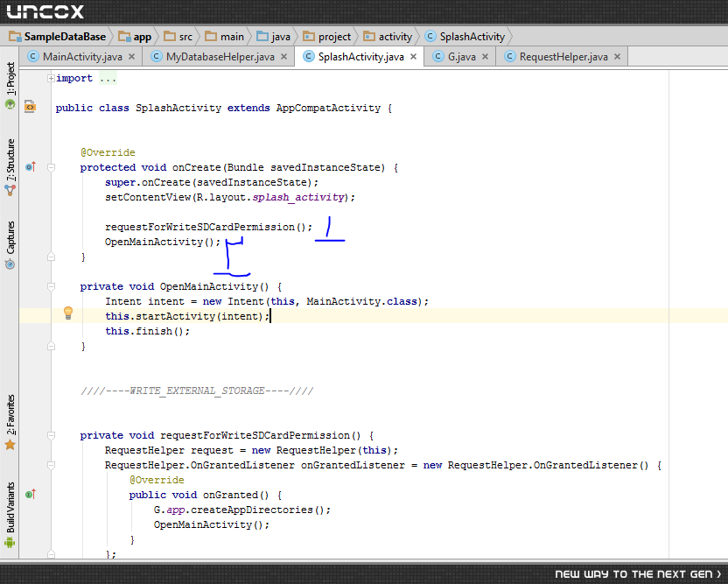Click the activity breadcrumb package
The height and width of the screenshot is (584, 728).
point(388,37)
